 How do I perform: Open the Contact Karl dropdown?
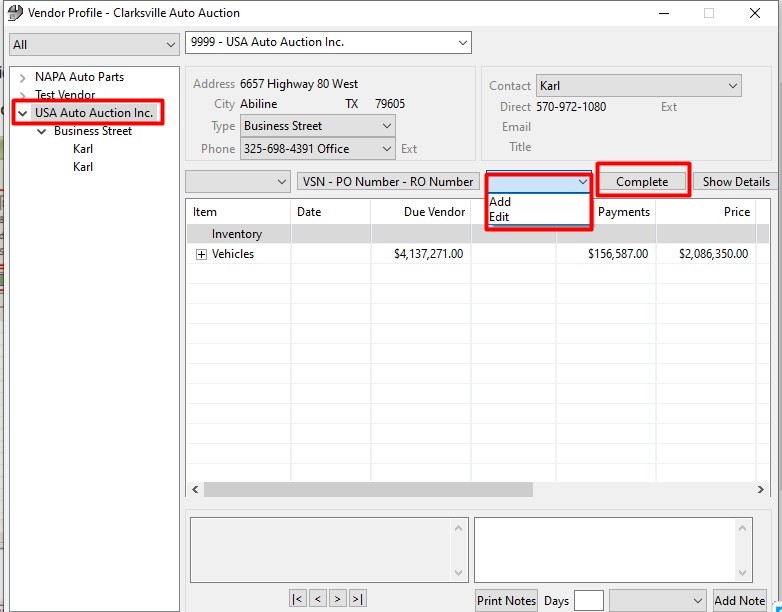(731, 86)
